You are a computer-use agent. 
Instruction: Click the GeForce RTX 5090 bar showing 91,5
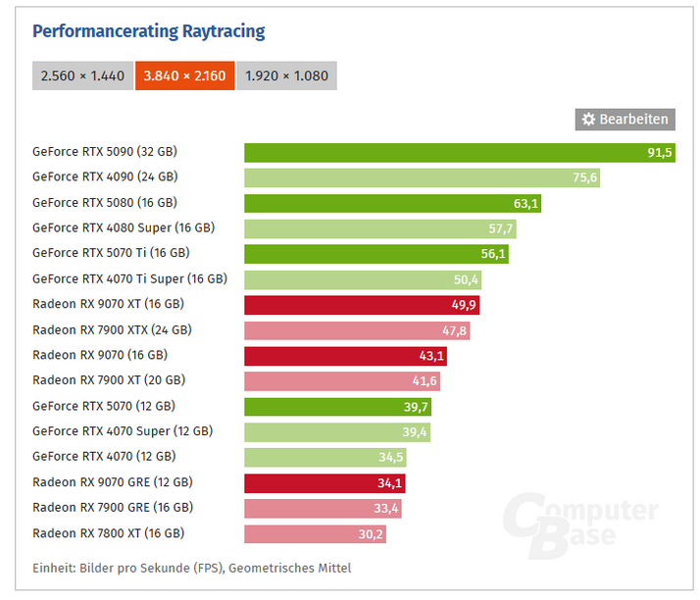click(459, 152)
